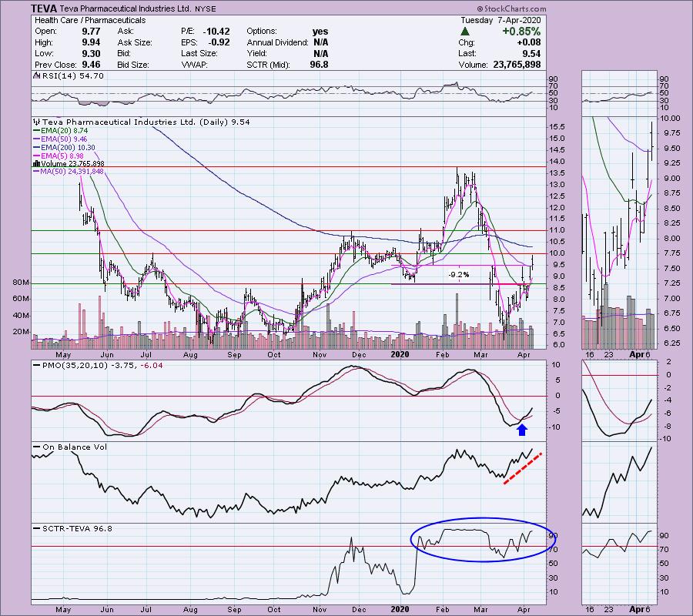693x616 pixels.
Task: Click the PMO(35,20,10) indicator label
Action: pos(75,366)
